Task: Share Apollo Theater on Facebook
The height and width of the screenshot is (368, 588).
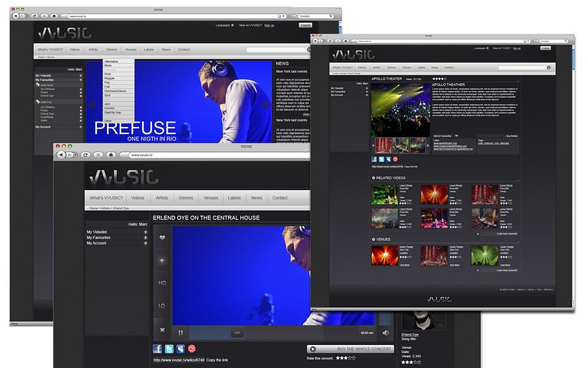Action: point(374,159)
